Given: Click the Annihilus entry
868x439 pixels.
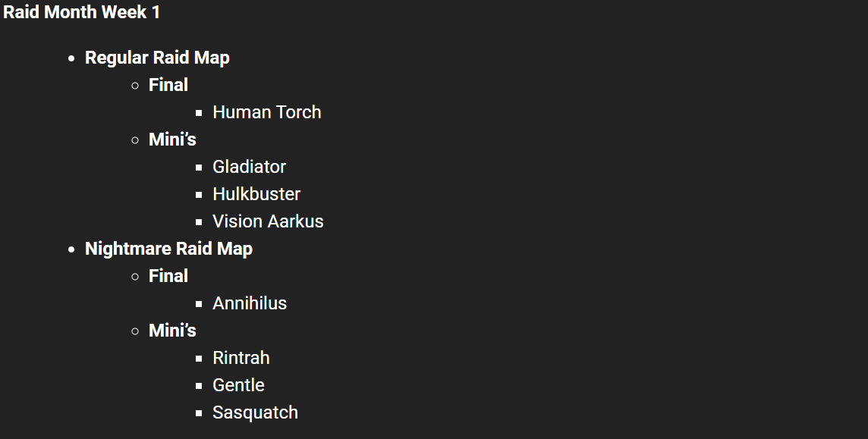Looking at the screenshot, I should [250, 303].
